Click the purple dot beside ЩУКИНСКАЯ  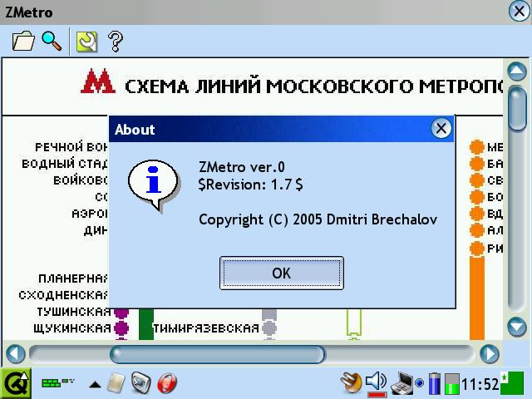121,328
